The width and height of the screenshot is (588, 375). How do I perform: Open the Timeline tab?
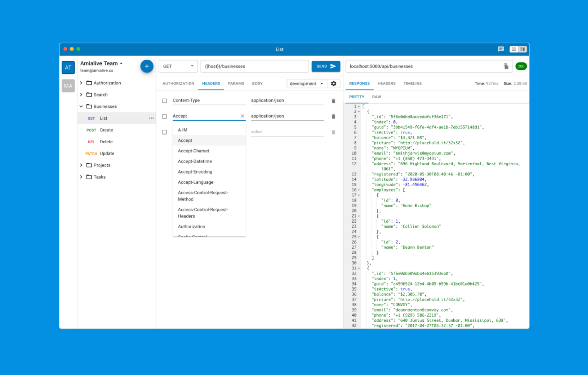point(412,84)
